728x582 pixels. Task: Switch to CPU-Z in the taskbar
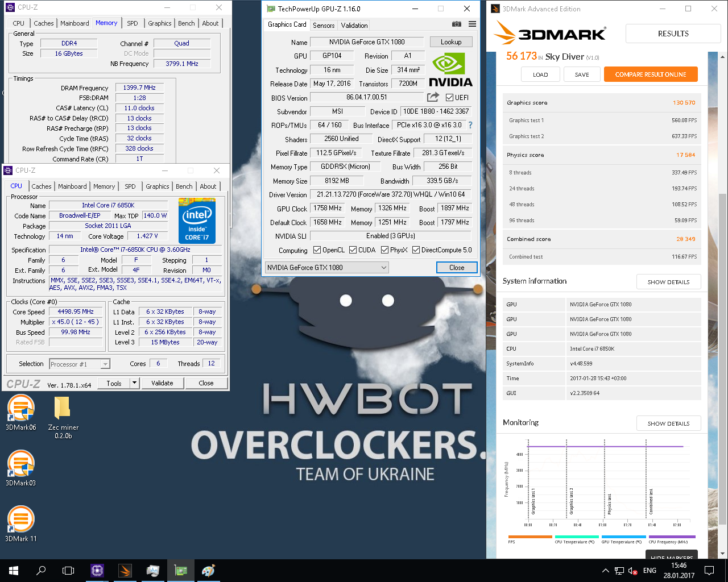[x=97, y=570]
